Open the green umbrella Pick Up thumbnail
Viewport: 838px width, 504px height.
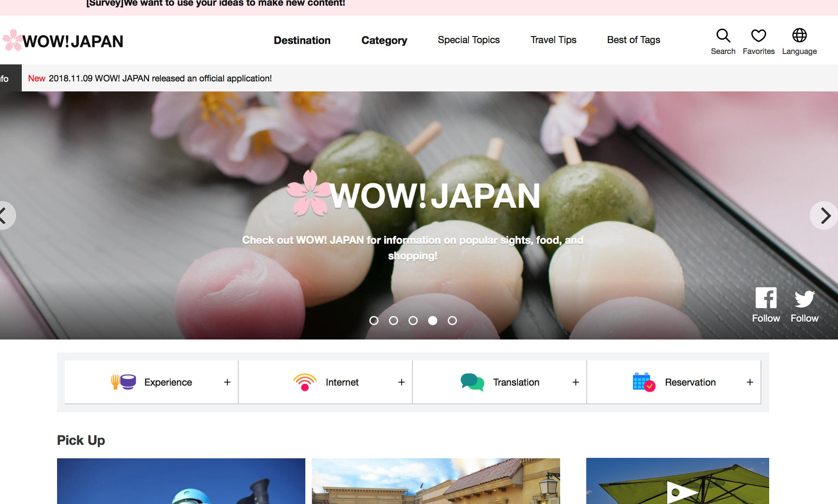[678, 481]
